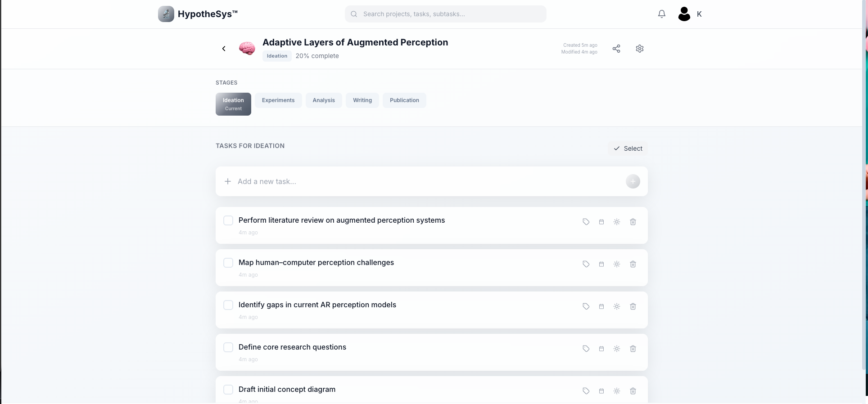
Task: Open calendar icon for 'Identify gaps' task
Action: click(601, 306)
